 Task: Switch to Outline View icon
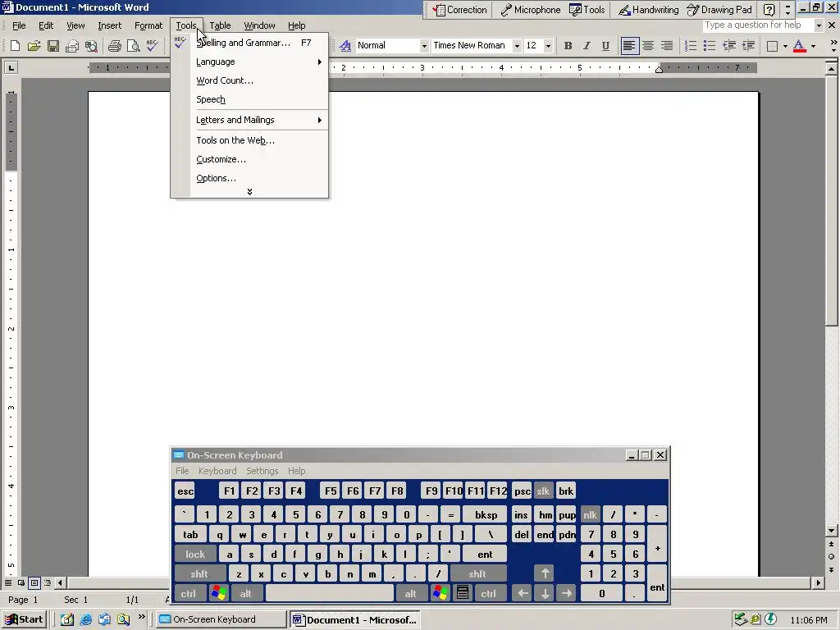pyautogui.click(x=48, y=583)
